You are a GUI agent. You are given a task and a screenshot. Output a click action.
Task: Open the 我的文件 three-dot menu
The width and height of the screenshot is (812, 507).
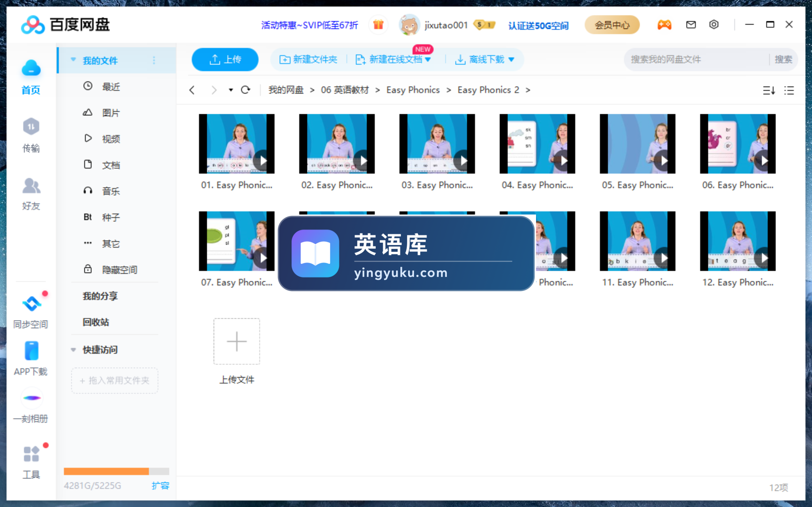coord(154,61)
